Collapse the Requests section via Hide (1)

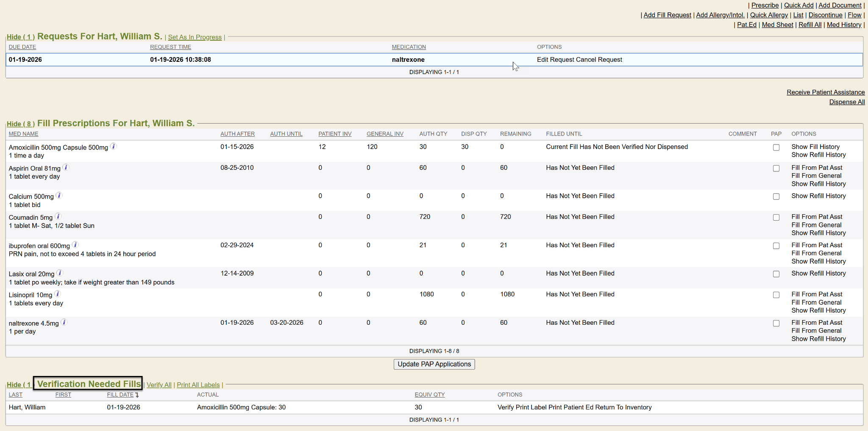20,37
